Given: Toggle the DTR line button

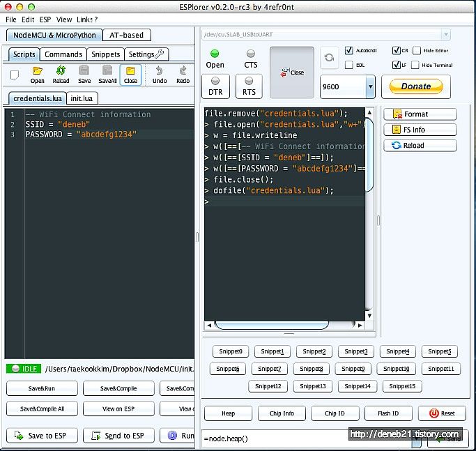Looking at the screenshot, I should tap(215, 86).
